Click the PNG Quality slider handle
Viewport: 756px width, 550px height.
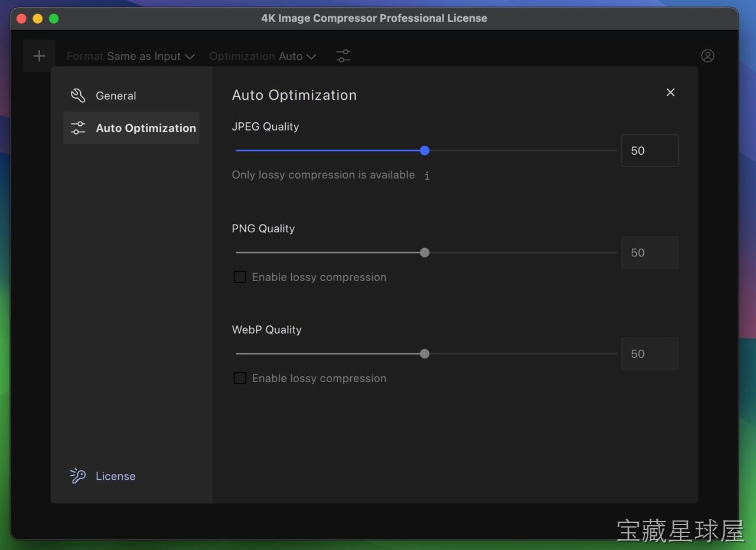[x=425, y=253]
